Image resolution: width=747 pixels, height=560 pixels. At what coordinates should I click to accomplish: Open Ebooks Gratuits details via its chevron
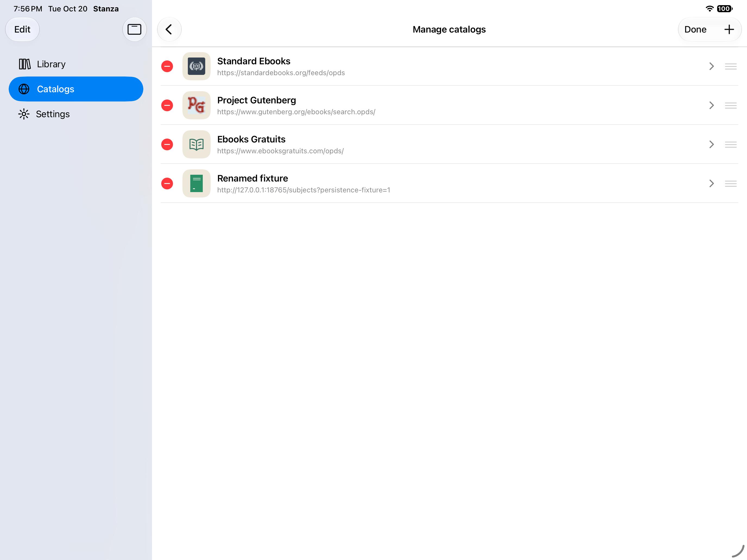(x=711, y=144)
